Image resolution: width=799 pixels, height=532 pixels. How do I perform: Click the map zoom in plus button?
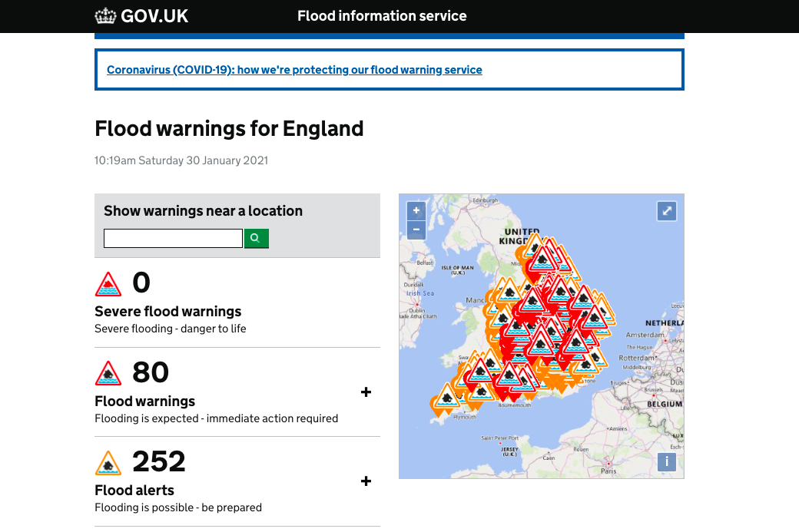(x=416, y=210)
